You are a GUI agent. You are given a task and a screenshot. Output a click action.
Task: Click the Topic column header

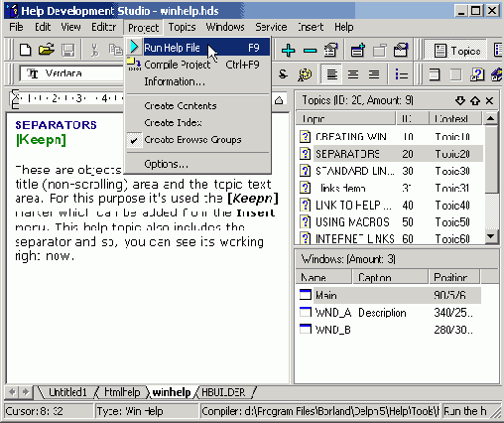pos(345,118)
